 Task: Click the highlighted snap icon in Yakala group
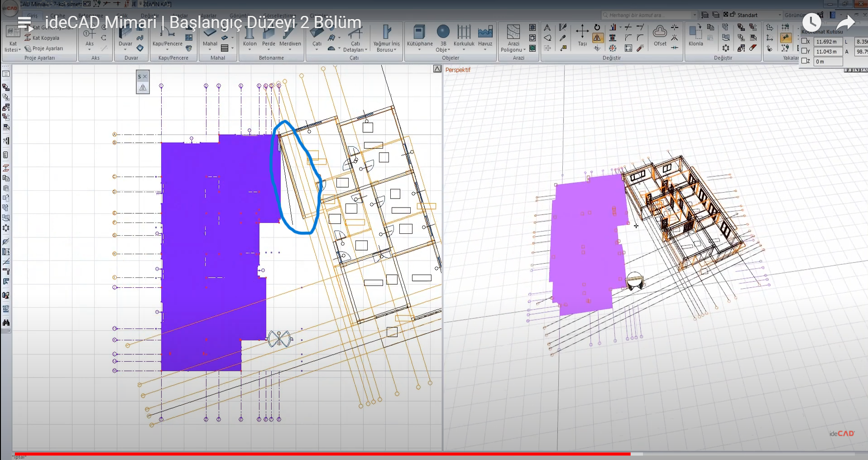pyautogui.click(x=786, y=38)
